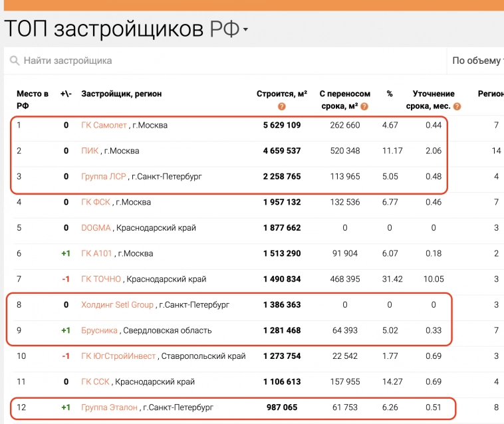Select value 1 273 754 for ГК ЮгСтройИнвест
504x424 pixels.
282,356
